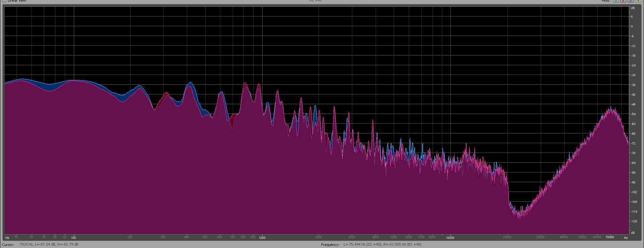
Task: Click inside the frequency spectrum graph
Action: click(316, 120)
